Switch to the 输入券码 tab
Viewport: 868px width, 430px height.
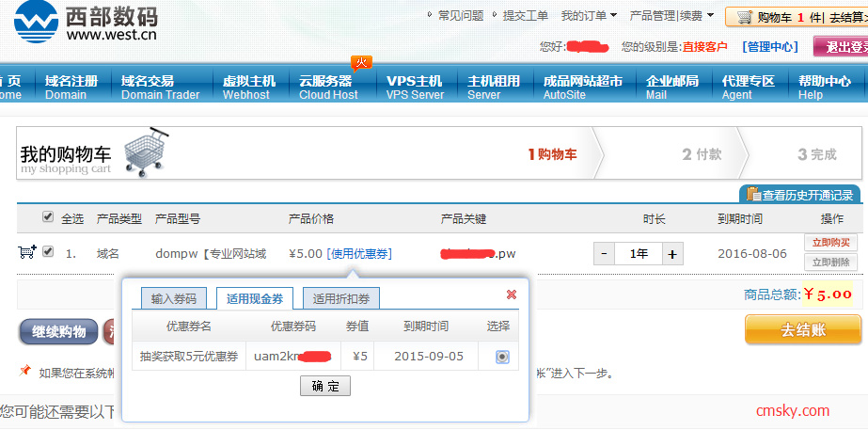(175, 299)
